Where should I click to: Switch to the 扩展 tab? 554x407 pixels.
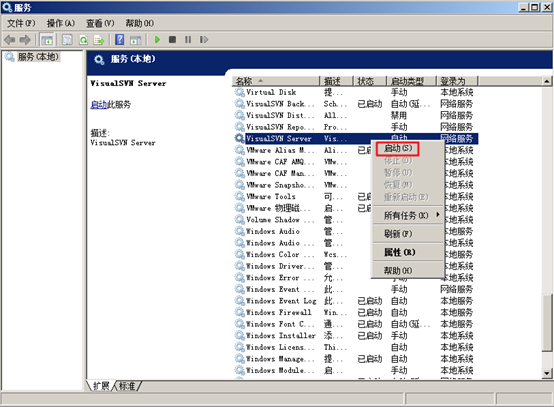coord(101,386)
